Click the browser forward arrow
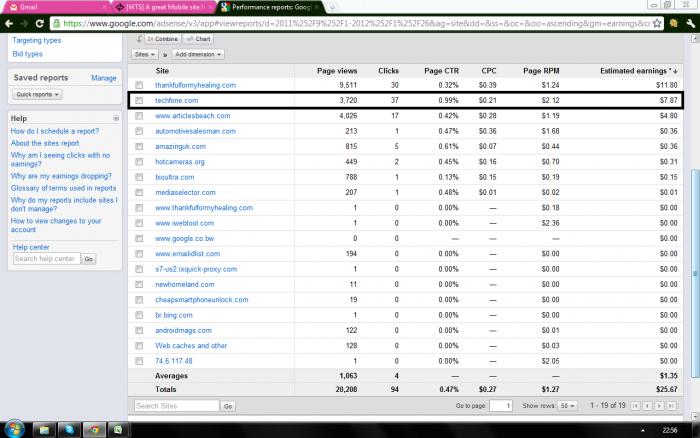Viewport: 700px width, 438px height. pos(24,24)
